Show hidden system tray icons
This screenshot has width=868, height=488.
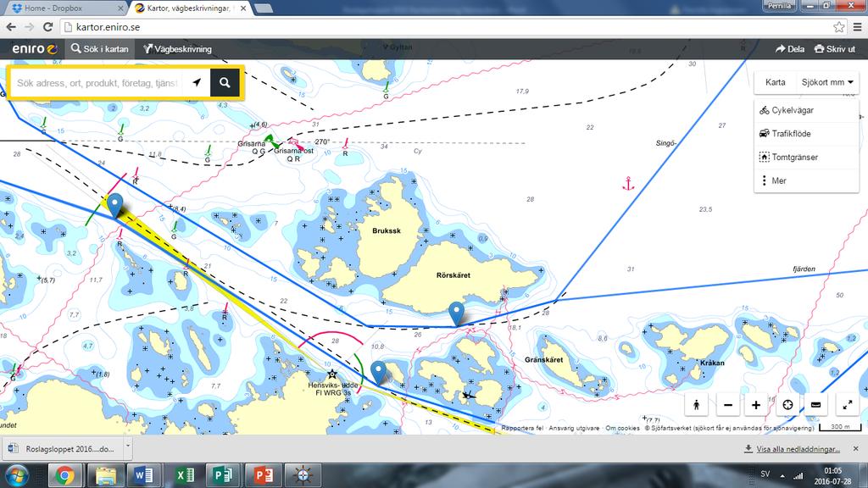pos(782,476)
